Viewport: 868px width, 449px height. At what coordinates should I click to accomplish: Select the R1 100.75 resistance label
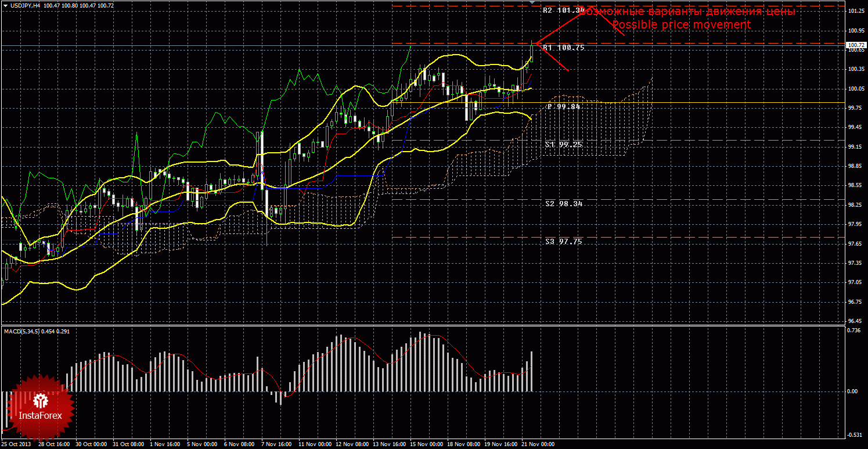click(x=564, y=48)
